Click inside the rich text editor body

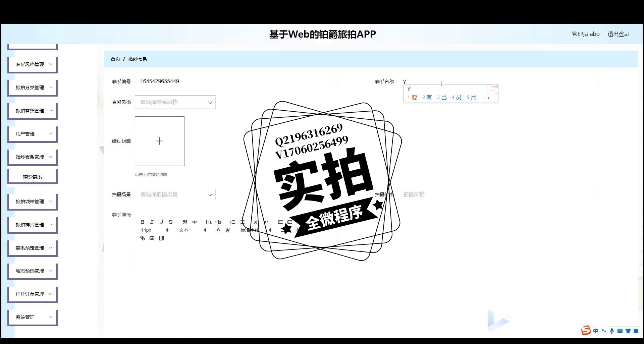[235, 291]
